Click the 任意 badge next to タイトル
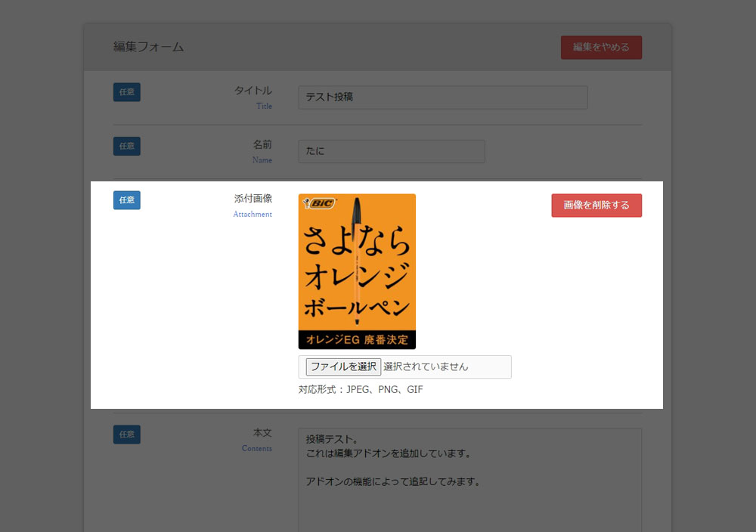The image size is (756, 532). [127, 92]
